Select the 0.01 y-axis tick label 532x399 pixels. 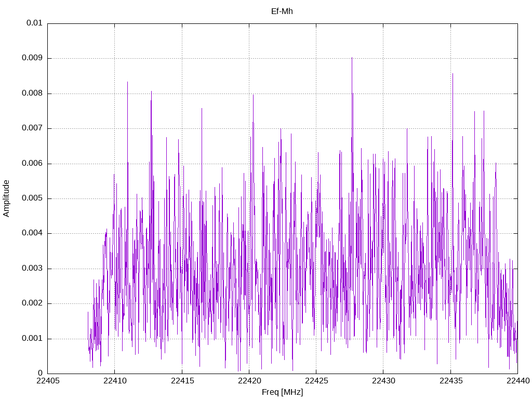point(34,23)
